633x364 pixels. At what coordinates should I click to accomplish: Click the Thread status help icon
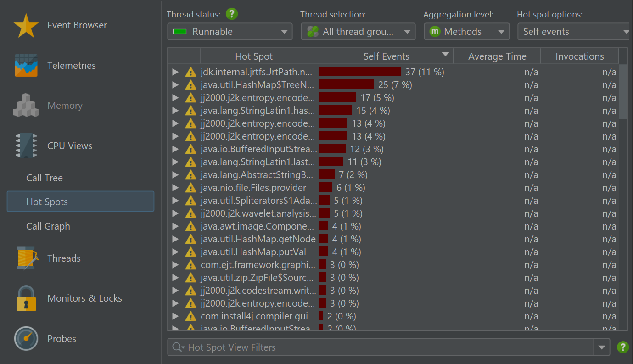(232, 14)
